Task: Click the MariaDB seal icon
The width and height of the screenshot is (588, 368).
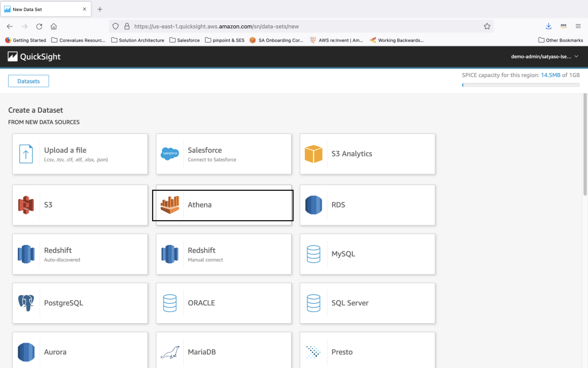Action: [170, 352]
